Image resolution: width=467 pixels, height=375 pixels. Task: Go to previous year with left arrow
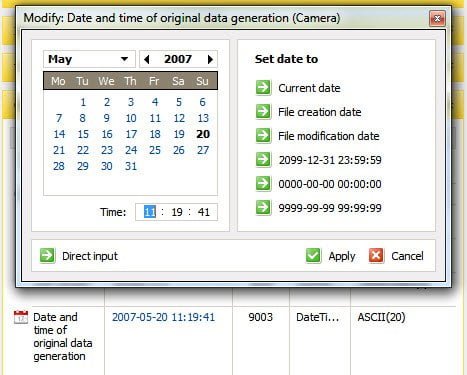click(x=147, y=59)
